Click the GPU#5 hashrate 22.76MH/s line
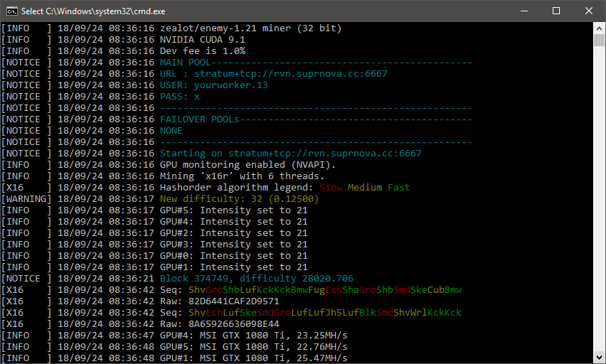The height and width of the screenshot is (364, 606). click(x=253, y=347)
